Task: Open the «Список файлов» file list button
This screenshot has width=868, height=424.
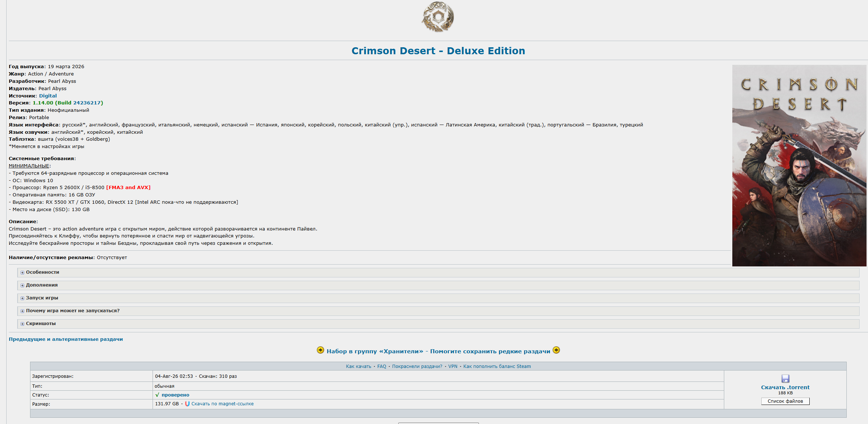Action: pos(785,401)
